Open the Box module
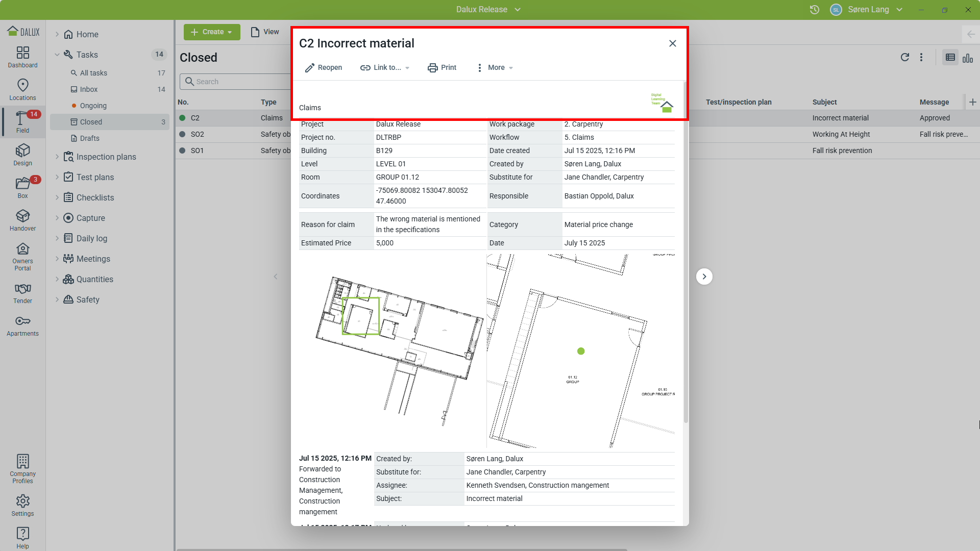Screen dimensions: 980x551 point(22,187)
